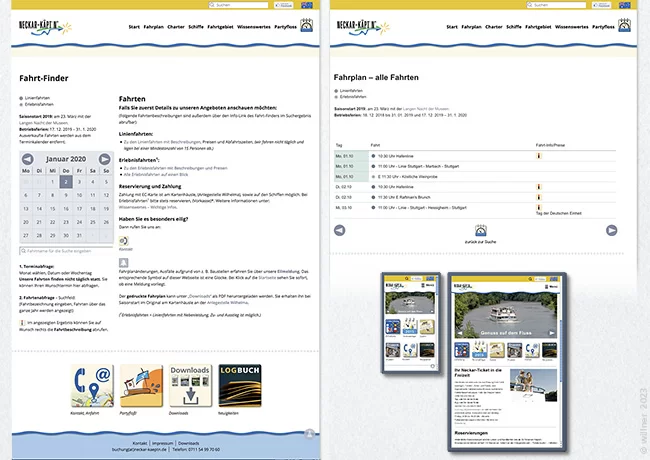Open the Logbuch Neuigkeiten tile

[240, 385]
